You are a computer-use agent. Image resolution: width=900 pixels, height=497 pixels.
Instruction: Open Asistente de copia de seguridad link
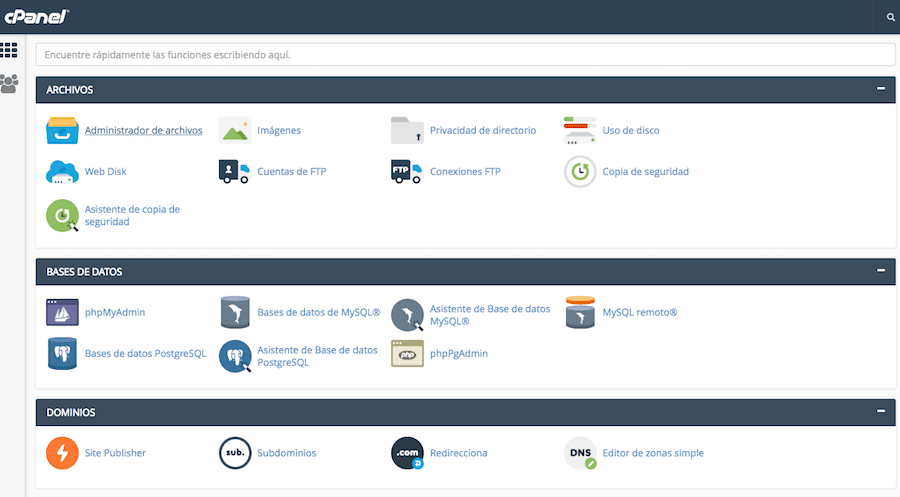[x=132, y=216]
